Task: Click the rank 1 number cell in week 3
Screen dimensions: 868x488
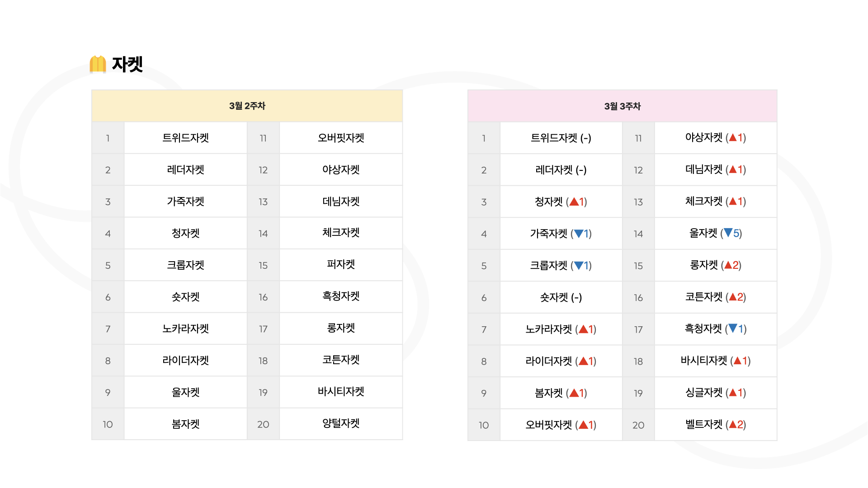Action: (484, 138)
